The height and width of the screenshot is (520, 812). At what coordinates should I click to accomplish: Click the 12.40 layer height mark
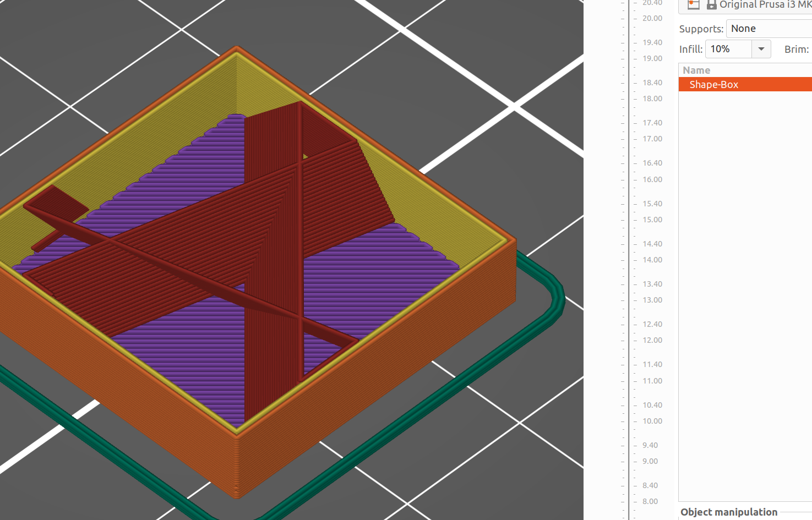652,324
